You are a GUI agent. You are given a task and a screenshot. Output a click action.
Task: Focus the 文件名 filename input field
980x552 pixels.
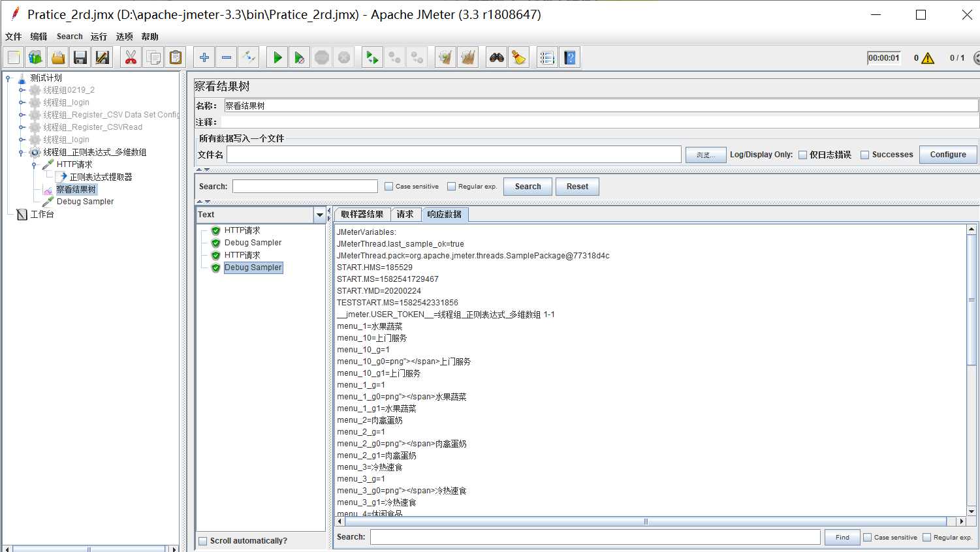(454, 155)
